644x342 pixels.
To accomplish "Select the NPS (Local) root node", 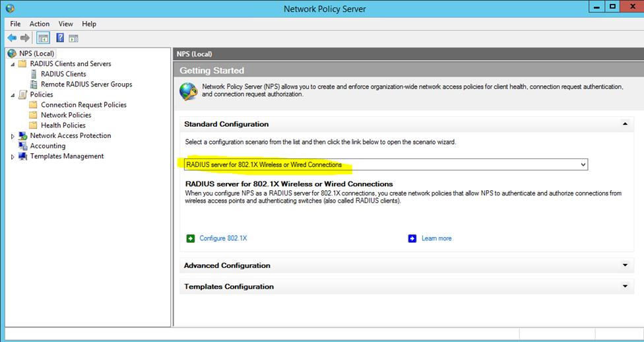I will 36,53.
